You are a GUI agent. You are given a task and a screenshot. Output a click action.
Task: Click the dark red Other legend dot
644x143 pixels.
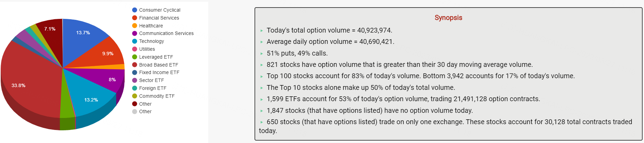click(135, 104)
